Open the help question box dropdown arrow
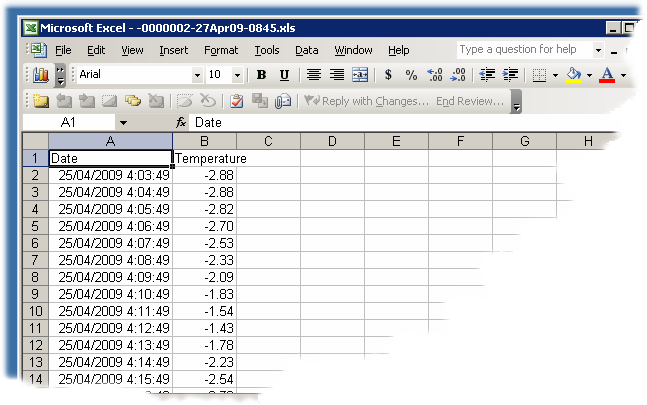Image resolution: width=647 pixels, height=405 pixels. point(598,50)
